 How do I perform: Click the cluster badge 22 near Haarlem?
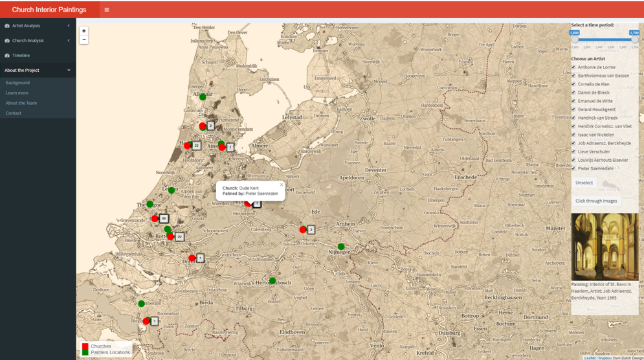[x=196, y=146]
